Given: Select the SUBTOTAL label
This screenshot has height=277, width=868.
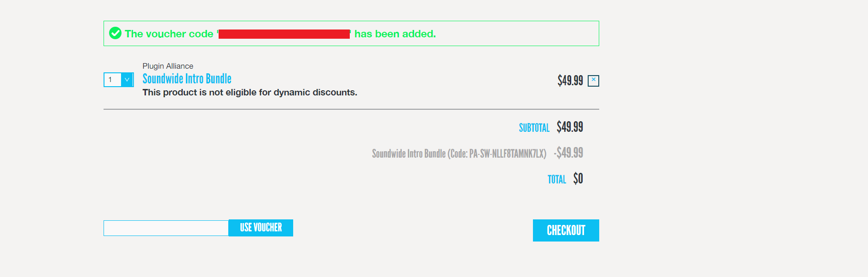Looking at the screenshot, I should pos(534,128).
